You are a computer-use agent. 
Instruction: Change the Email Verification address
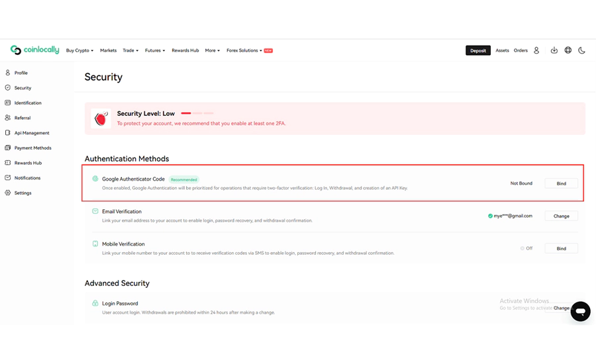tap(561, 216)
